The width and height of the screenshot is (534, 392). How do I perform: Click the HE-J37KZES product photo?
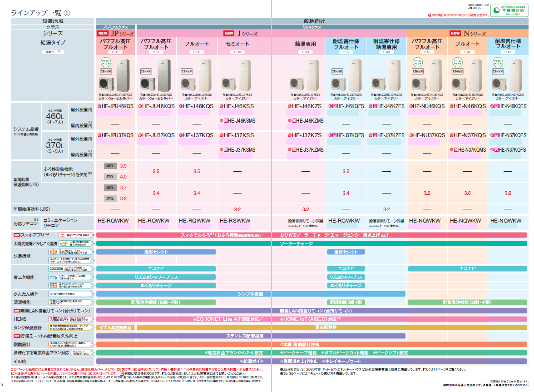386,75
